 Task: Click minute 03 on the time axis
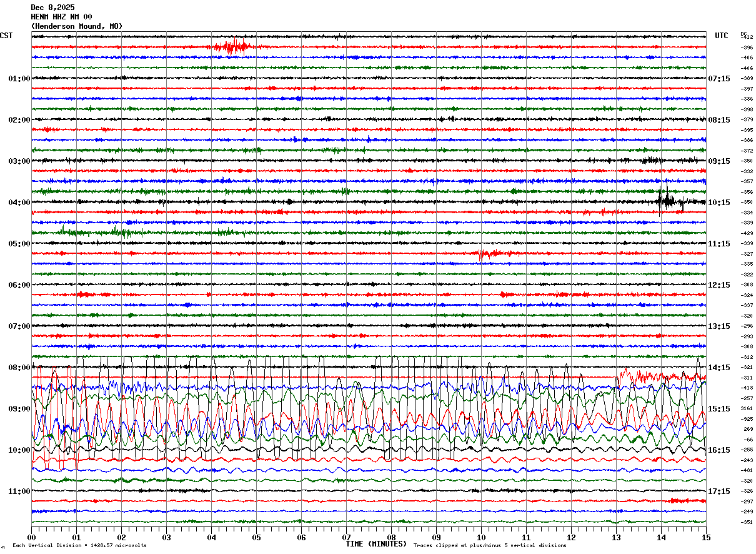[x=167, y=537]
